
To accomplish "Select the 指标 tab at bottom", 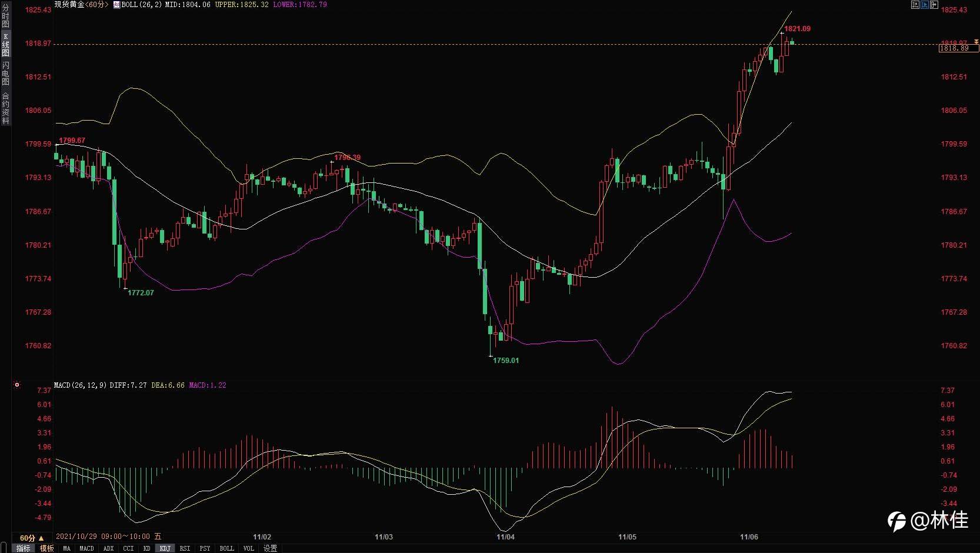I will pos(24,548).
